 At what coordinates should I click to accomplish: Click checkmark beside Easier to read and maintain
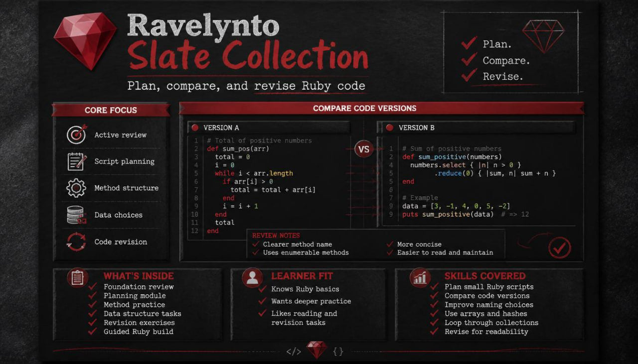[x=390, y=252]
